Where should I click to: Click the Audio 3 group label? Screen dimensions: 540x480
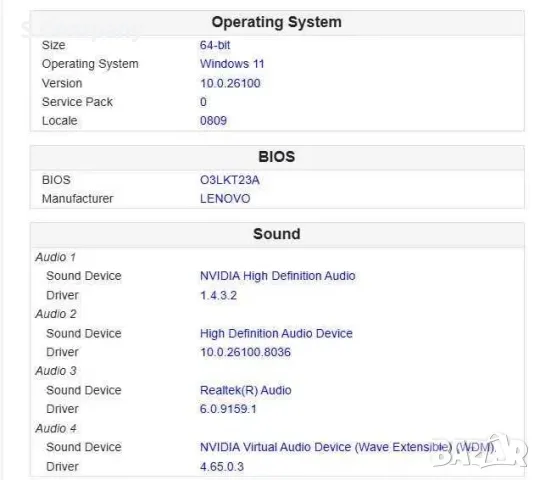(x=56, y=371)
